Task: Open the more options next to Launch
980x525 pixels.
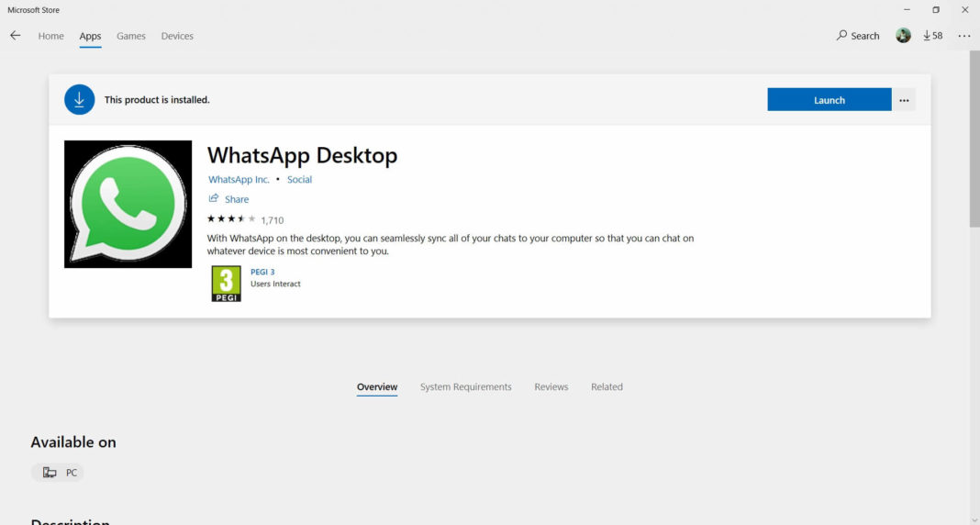Action: (x=904, y=100)
